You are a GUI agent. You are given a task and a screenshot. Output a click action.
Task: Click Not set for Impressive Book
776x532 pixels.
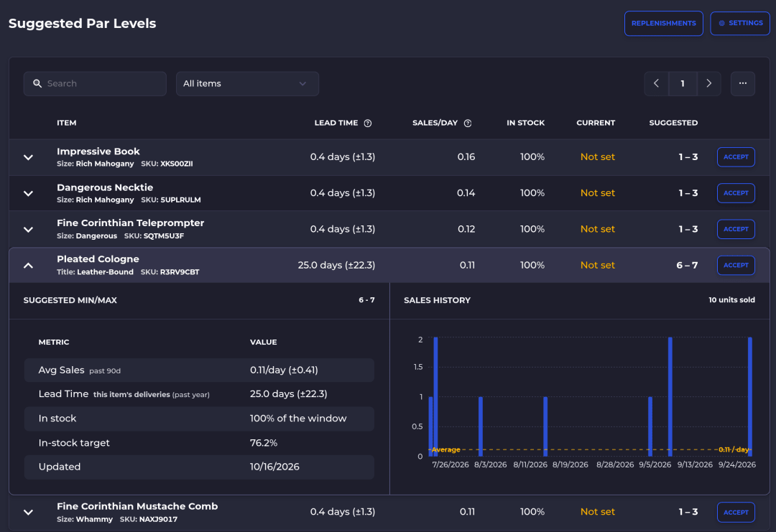[x=597, y=157]
